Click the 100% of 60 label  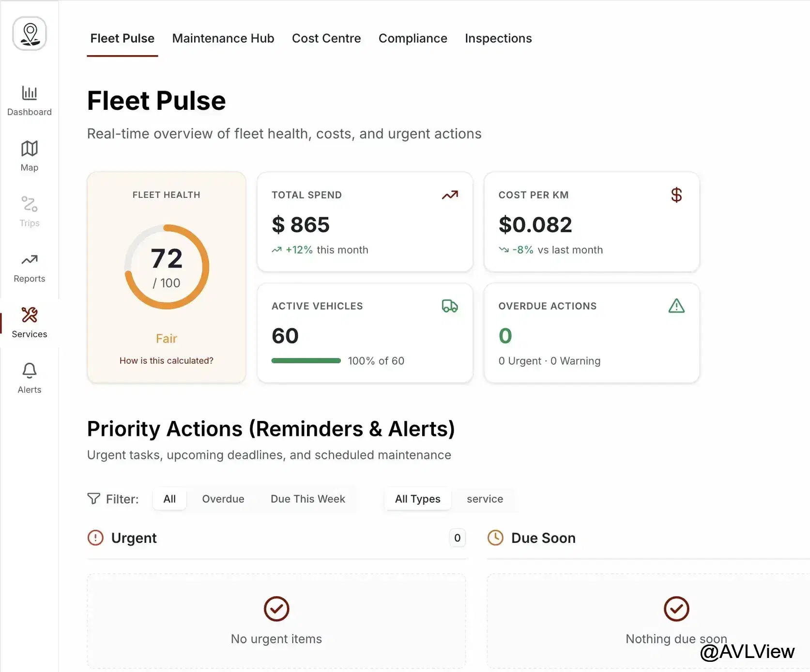(376, 361)
